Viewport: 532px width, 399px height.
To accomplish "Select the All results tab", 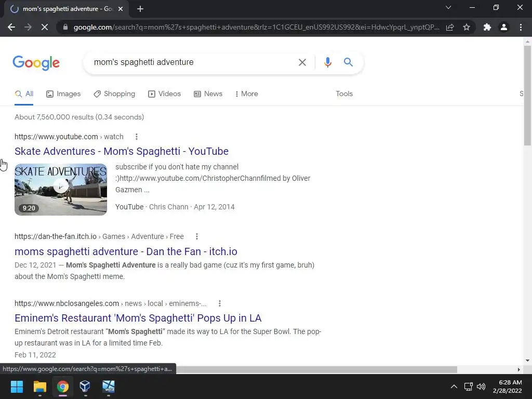I will pyautogui.click(x=24, y=94).
